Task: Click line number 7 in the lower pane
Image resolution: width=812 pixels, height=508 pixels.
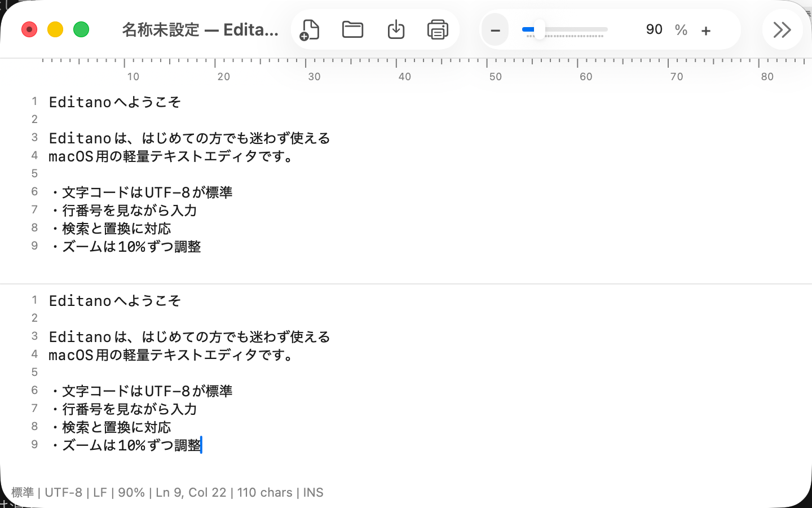Action: pos(34,408)
